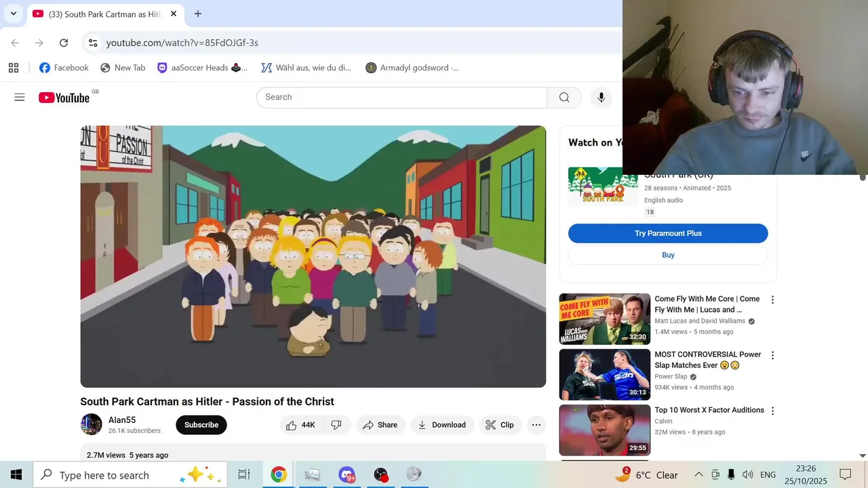Open the tab search dropdown arrow

[13, 14]
